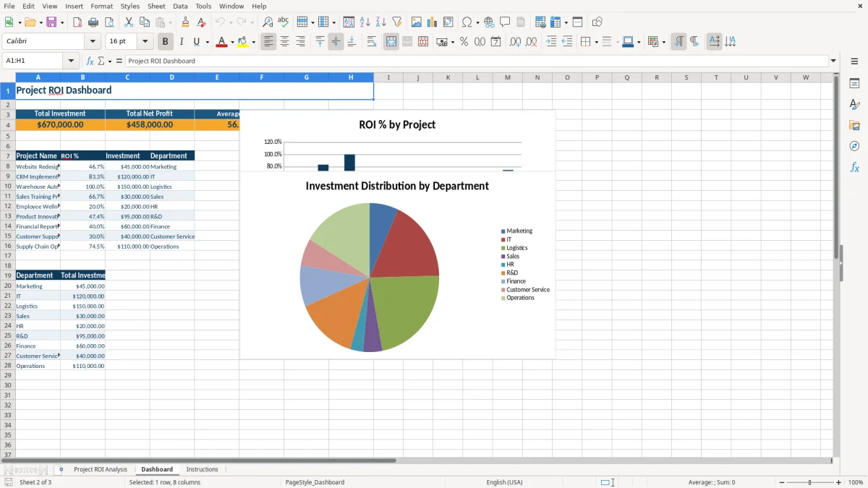Click the zoom in plus button
The image size is (868, 488).
[839, 482]
